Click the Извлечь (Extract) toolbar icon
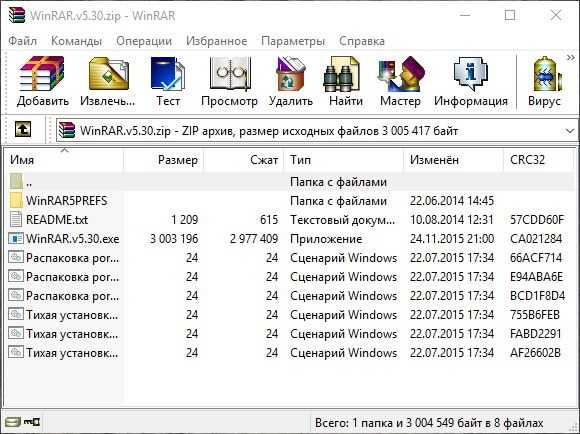The height and width of the screenshot is (434, 580). point(108,73)
